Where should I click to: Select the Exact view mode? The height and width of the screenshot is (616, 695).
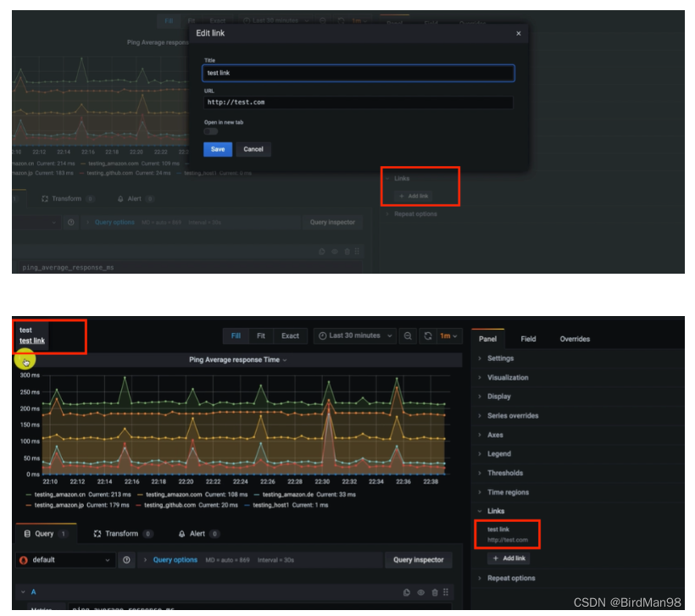291,336
